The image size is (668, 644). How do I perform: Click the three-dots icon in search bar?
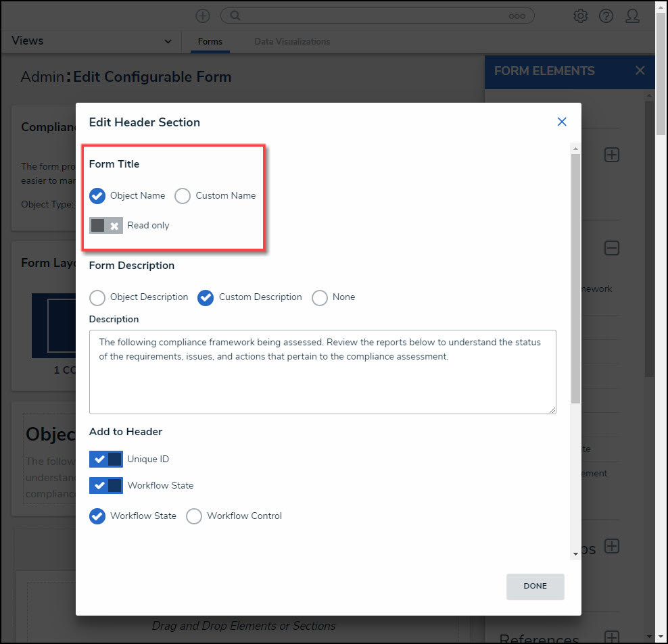(x=517, y=16)
